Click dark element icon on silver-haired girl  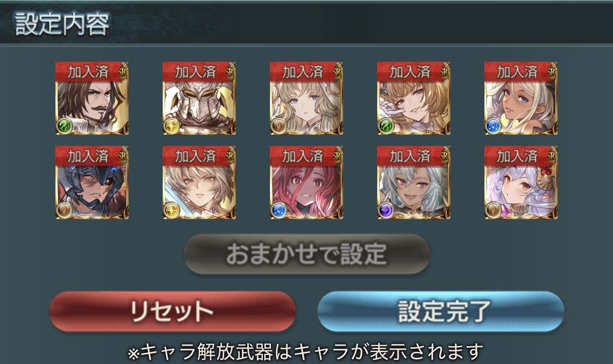click(386, 210)
